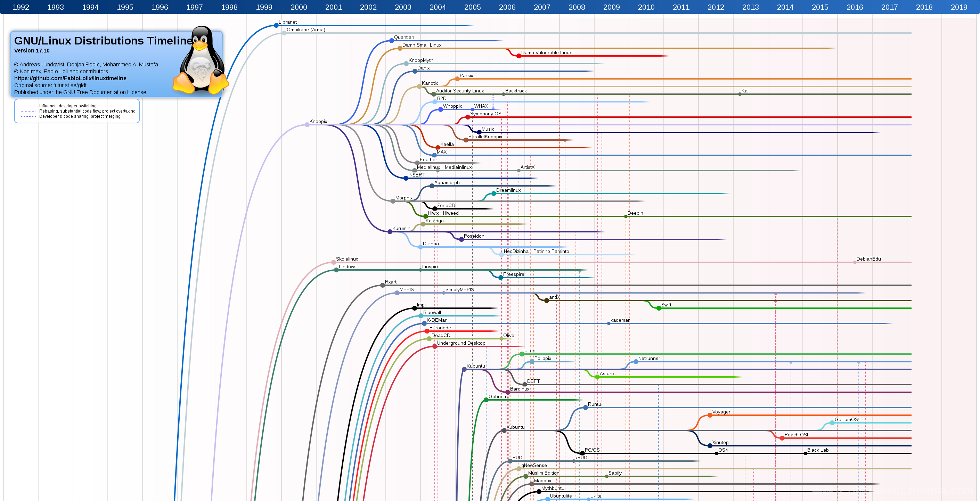Select the Kurumin node label
980x501 pixels.
click(x=401, y=229)
